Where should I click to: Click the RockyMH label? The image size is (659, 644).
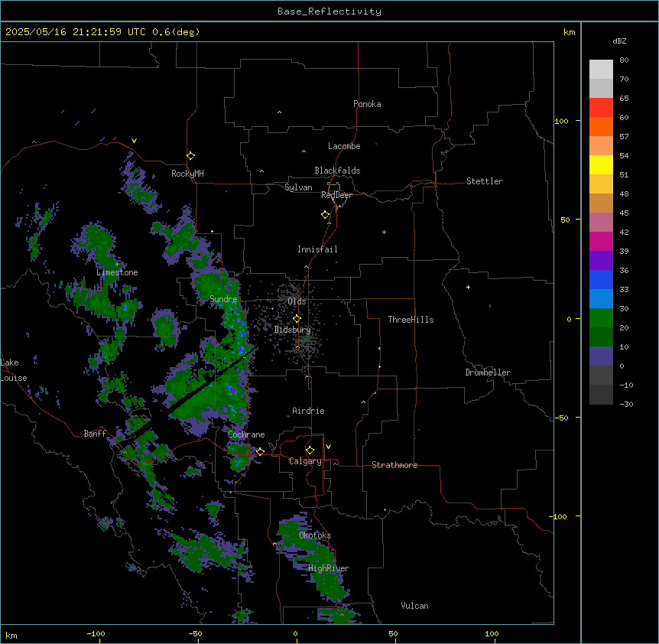[187, 174]
